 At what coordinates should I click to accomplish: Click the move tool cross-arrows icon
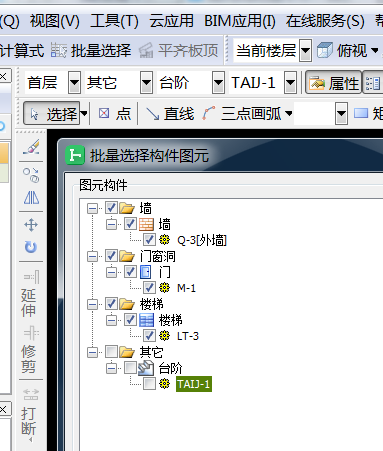click(x=31, y=225)
